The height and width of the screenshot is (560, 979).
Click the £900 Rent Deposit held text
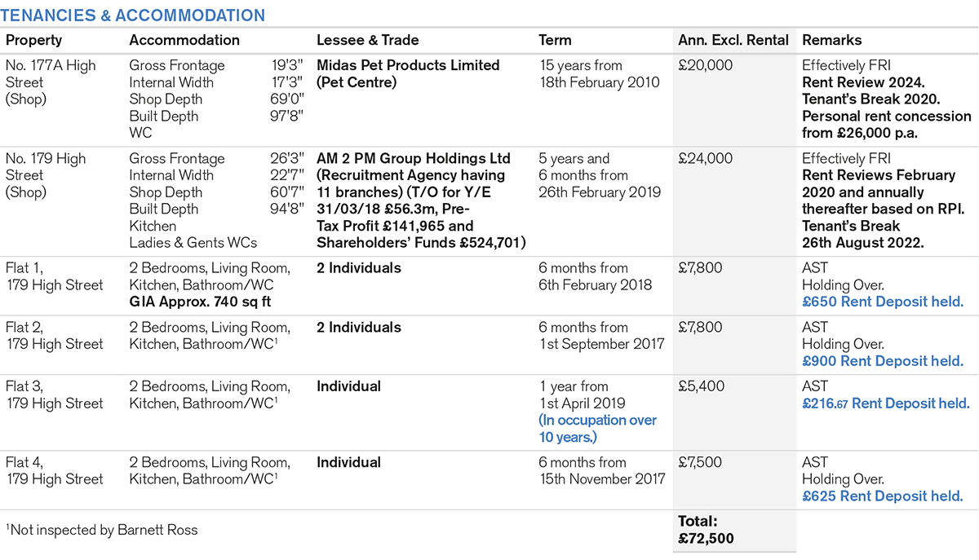[x=883, y=361]
